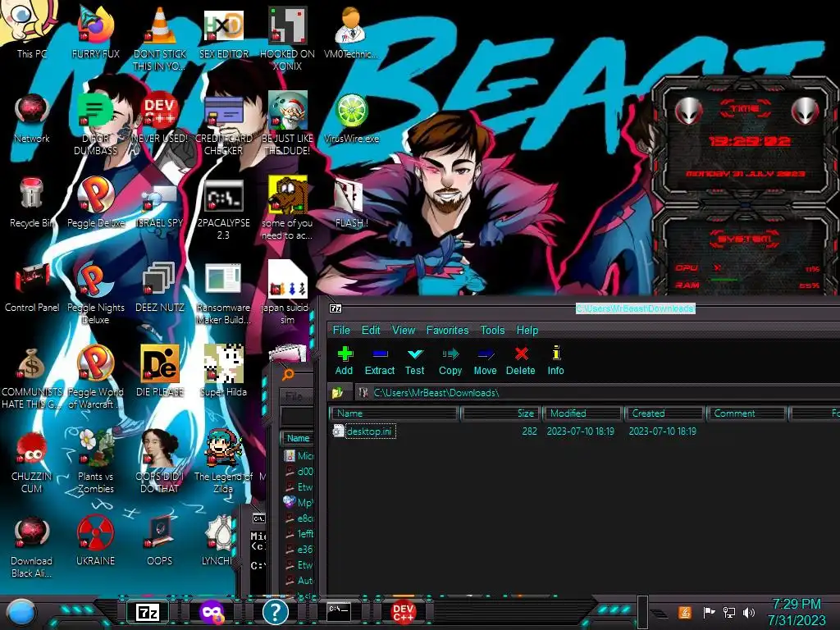Screen dimensions: 840x630
Task: Select NEVER USED Dev-C++ desktop icon
Action: pos(160,116)
